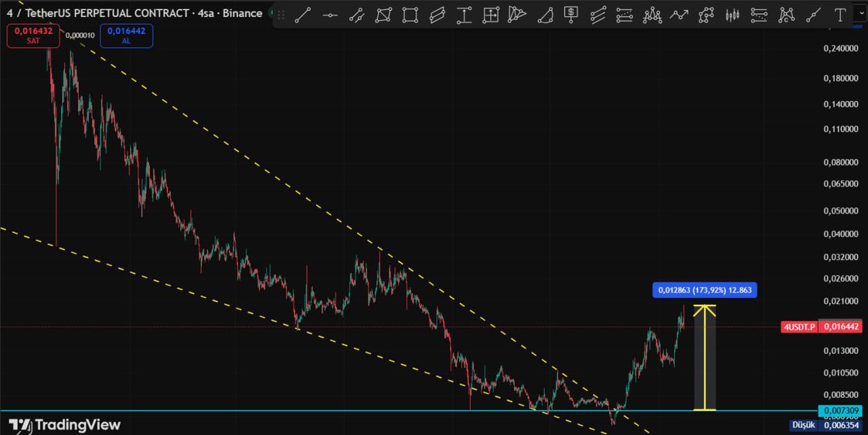Grab the dotted drag handle of drawing toolbar
The height and width of the screenshot is (435, 868).
coord(281,14)
